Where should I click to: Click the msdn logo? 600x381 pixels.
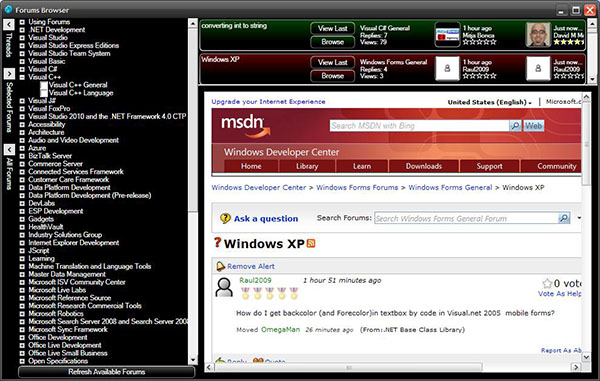246,126
